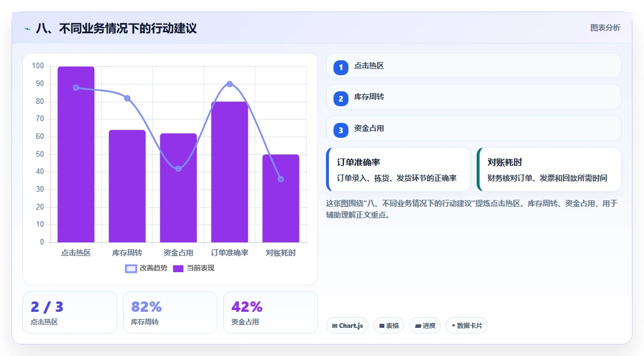Click the x-axis label 点击热区
Viewport: 644px width, 356px height.
pos(76,253)
